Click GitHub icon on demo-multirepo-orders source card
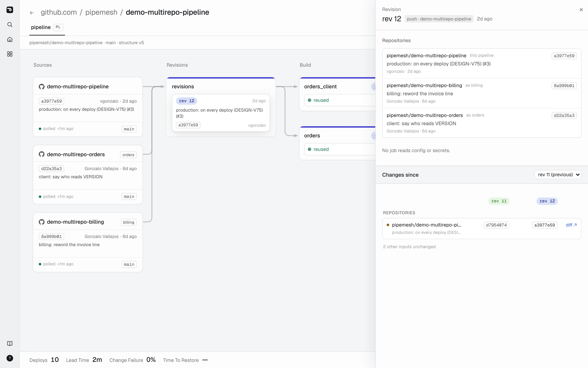The image size is (588, 368). (42, 154)
